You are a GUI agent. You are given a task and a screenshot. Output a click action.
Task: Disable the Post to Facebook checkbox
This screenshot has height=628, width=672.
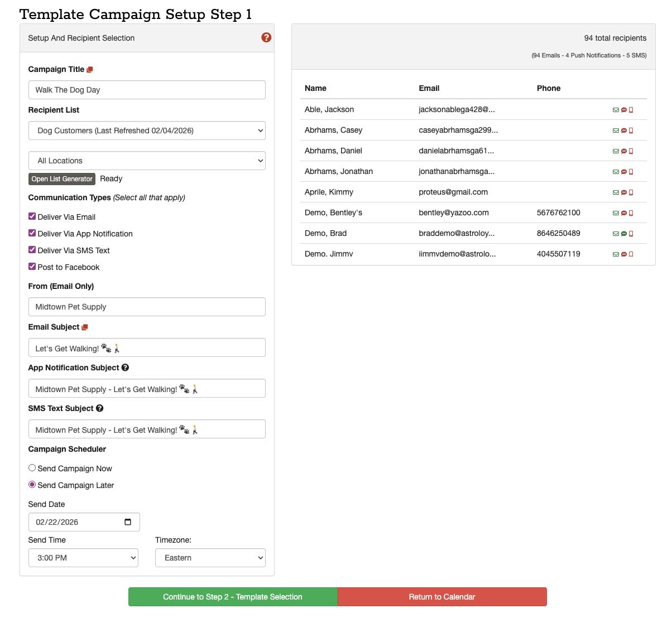pyautogui.click(x=32, y=267)
